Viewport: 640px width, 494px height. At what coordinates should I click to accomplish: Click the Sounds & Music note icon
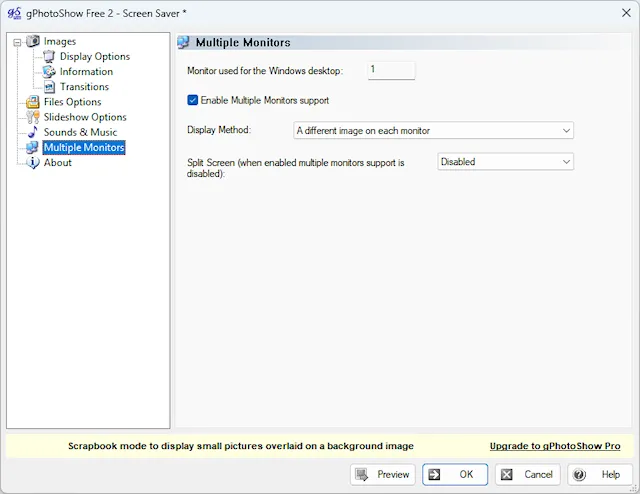(x=33, y=132)
